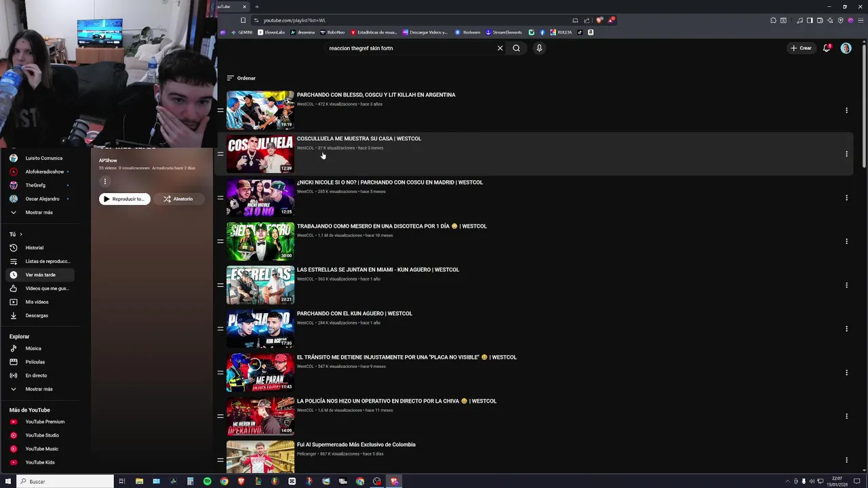Click title LAS ESTRELLAS SE JUNTAN EN MIAMI
The image size is (868, 488).
[378, 270]
